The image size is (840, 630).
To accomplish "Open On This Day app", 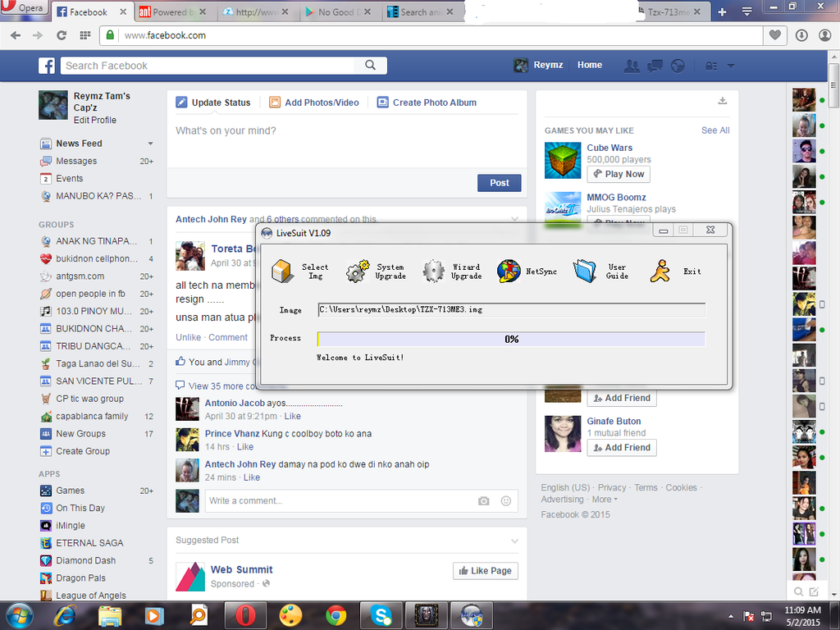I will pos(80,508).
